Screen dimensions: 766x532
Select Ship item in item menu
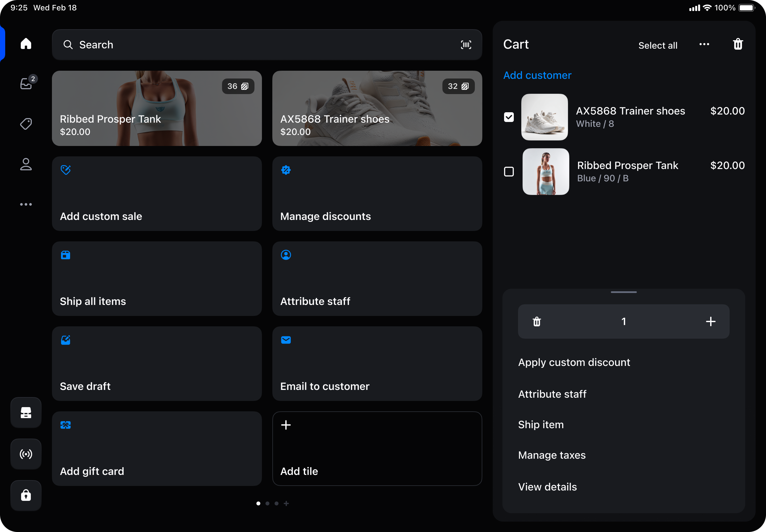541,425
